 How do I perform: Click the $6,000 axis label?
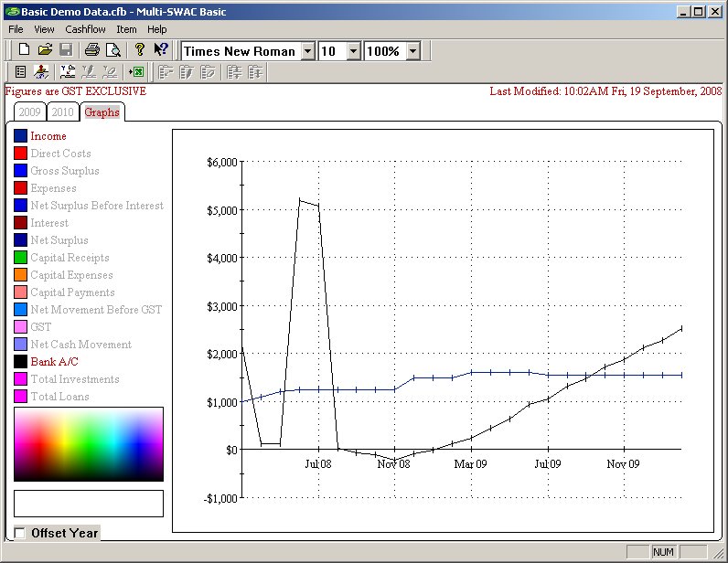(x=222, y=163)
